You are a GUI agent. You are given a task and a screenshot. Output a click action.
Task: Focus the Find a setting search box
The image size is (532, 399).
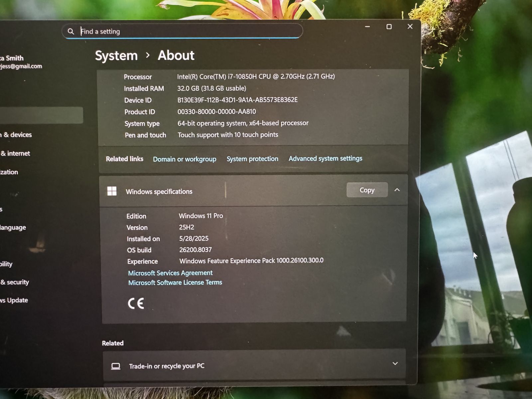tap(186, 31)
